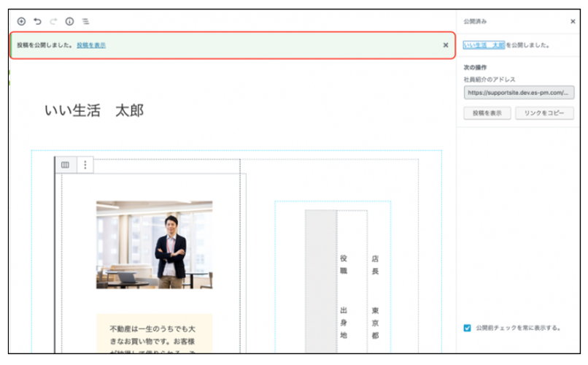
Task: Open the block navigation list icon
Action: tap(85, 22)
